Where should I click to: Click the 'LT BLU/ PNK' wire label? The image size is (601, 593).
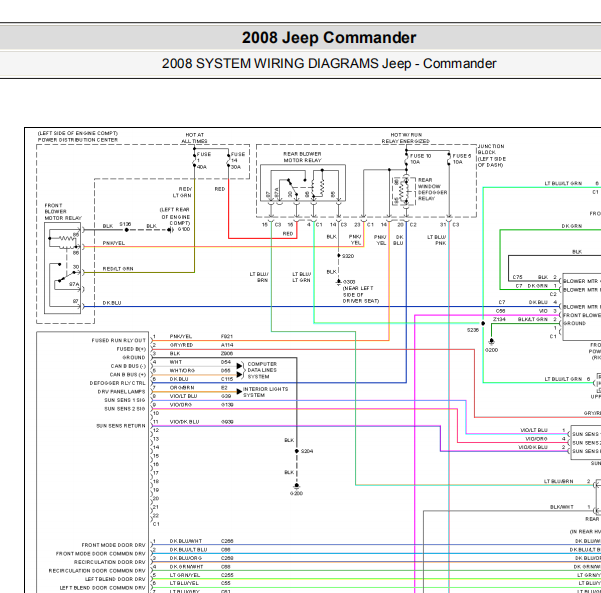[x=437, y=240]
